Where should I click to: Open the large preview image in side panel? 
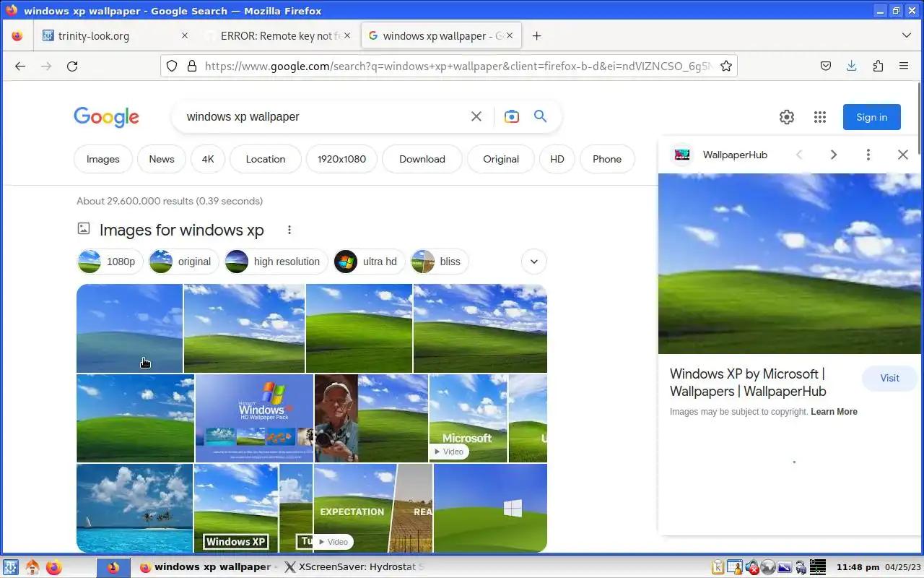(790, 264)
